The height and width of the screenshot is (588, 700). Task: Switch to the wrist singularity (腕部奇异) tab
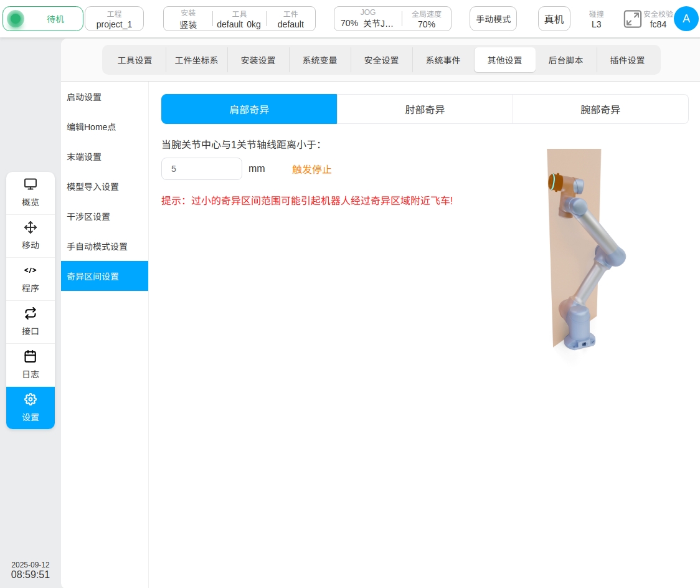(600, 110)
